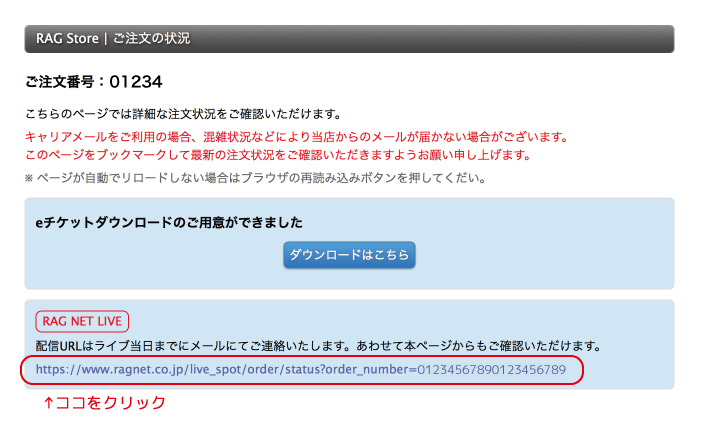Click the RAG NET LIVE badge

(x=82, y=321)
